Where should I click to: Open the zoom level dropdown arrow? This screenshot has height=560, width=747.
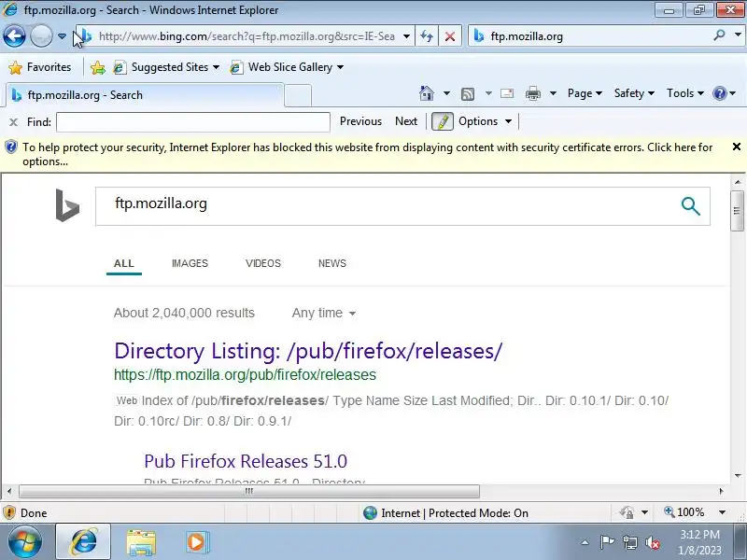coord(722,512)
